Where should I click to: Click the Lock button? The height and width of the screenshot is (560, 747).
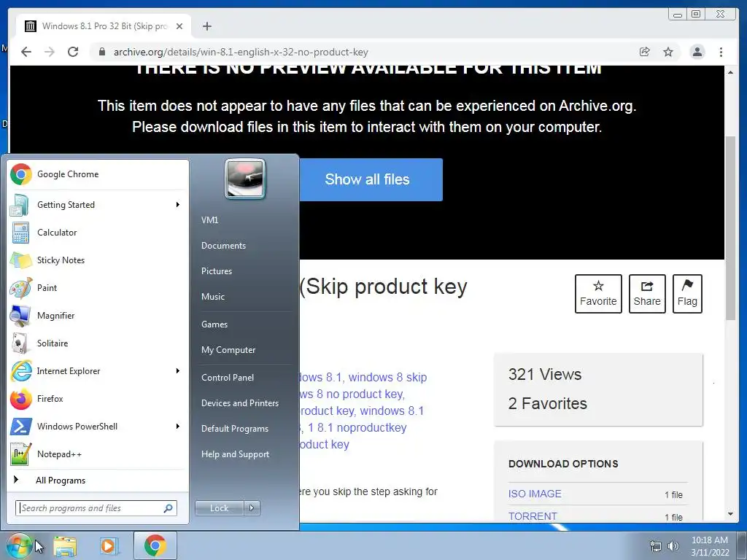point(219,508)
